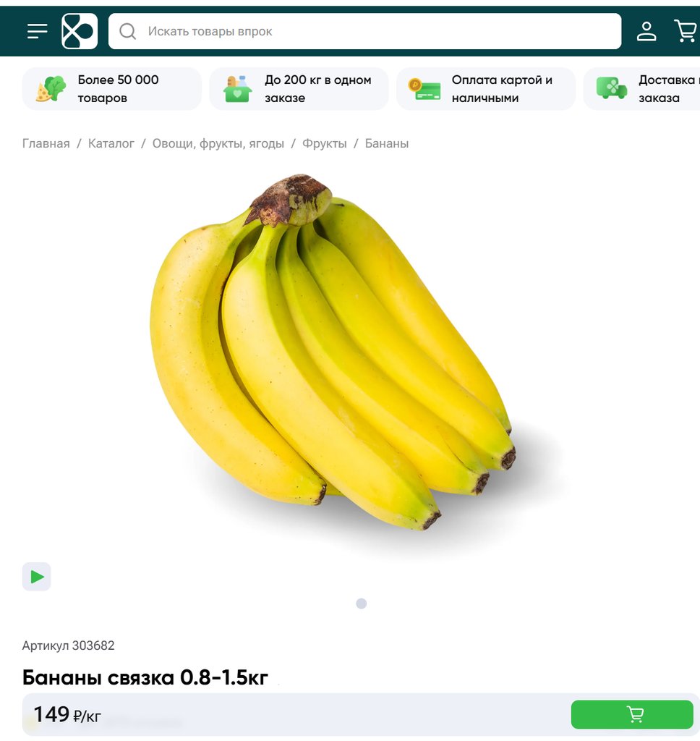Open the hamburger menu icon
700x741 pixels.
38,31
